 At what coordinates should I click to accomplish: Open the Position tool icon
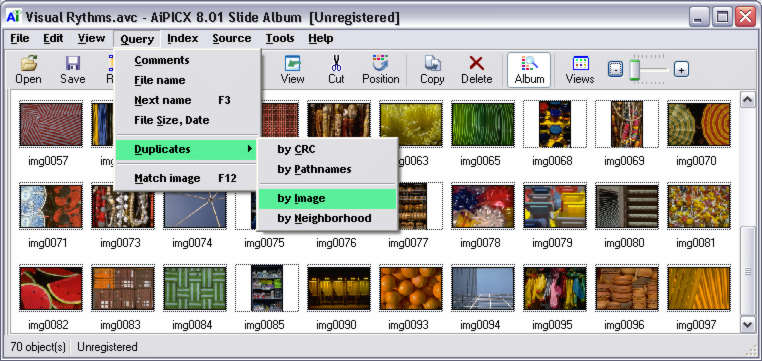coord(381,63)
